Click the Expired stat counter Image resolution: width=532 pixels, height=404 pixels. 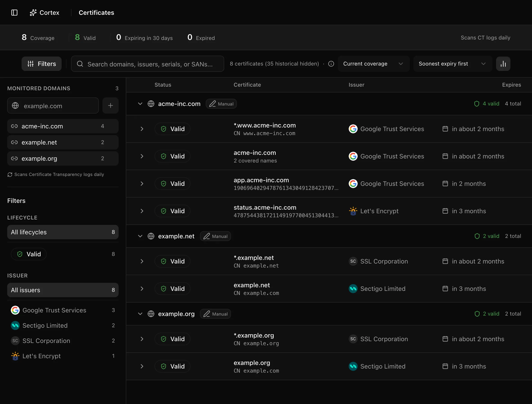pos(201,37)
